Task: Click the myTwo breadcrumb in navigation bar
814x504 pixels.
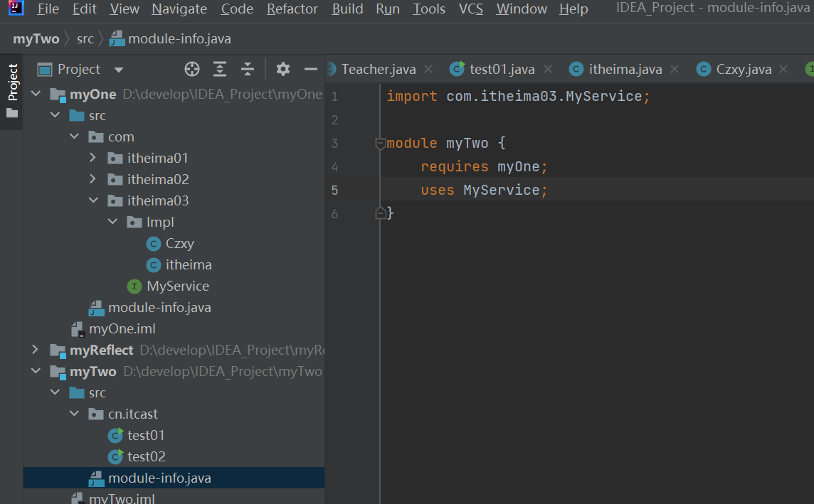Action: (36, 39)
